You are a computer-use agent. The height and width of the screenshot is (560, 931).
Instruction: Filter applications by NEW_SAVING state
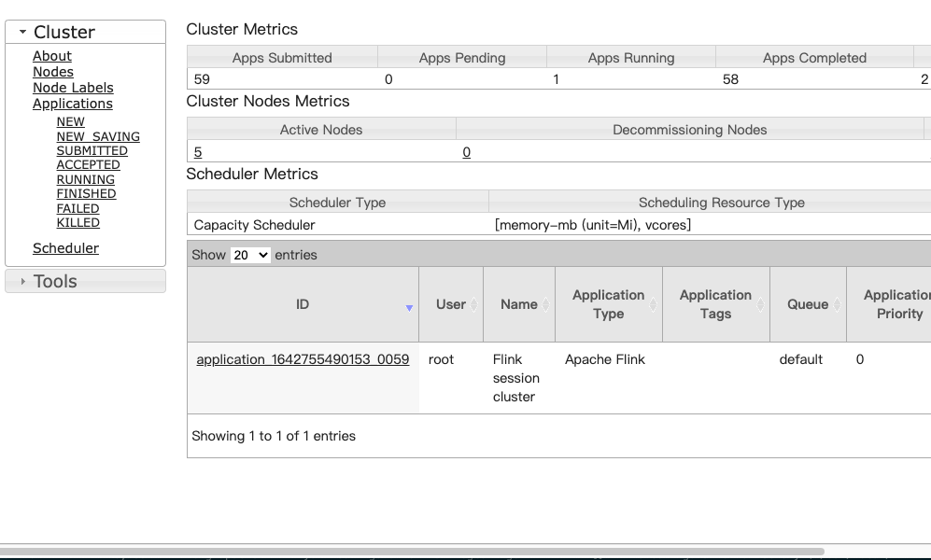pos(98,136)
